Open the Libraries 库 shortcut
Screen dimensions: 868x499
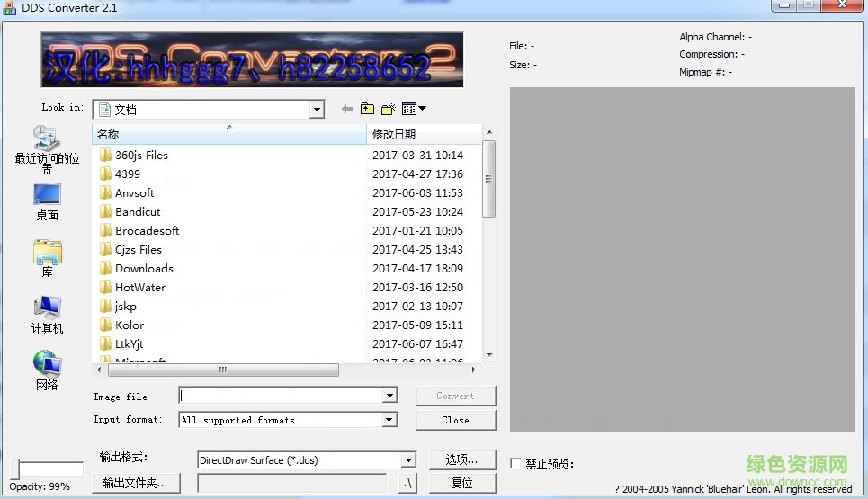click(47, 258)
